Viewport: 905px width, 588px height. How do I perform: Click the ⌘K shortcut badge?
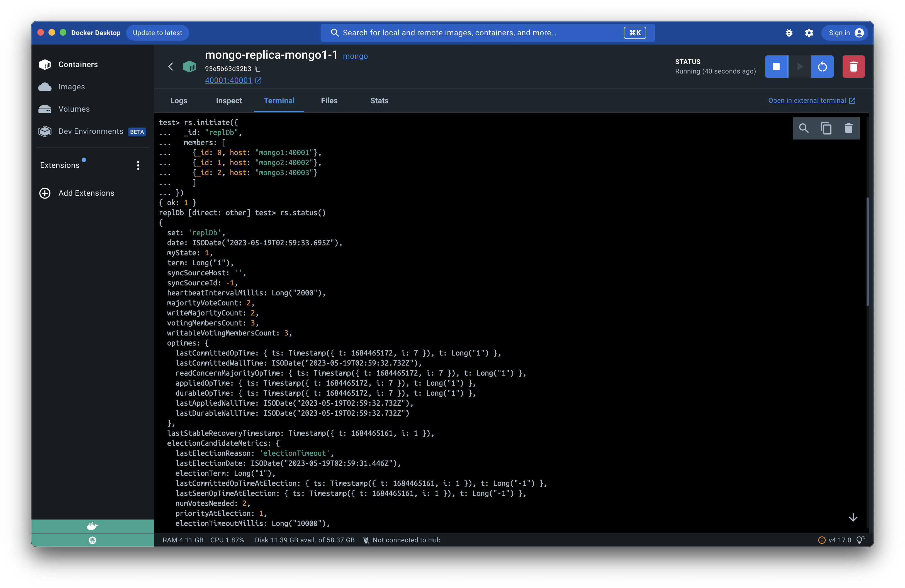click(x=635, y=33)
